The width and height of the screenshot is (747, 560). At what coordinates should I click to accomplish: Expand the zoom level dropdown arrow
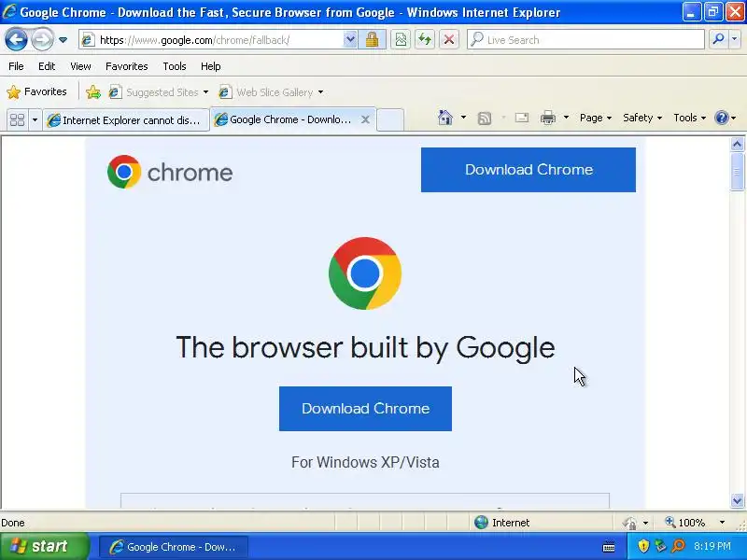pos(722,523)
